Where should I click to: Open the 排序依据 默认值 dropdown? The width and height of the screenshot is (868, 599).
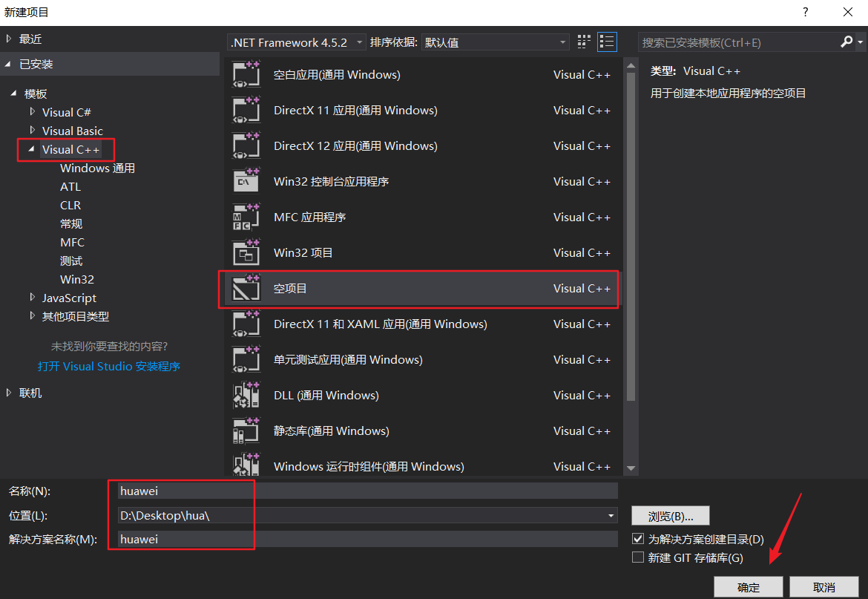(496, 42)
